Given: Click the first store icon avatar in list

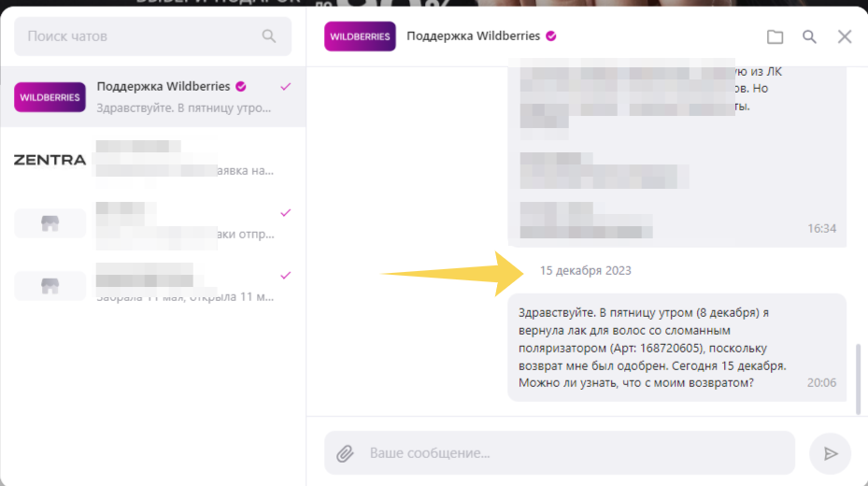Looking at the screenshot, I should pyautogui.click(x=50, y=223).
